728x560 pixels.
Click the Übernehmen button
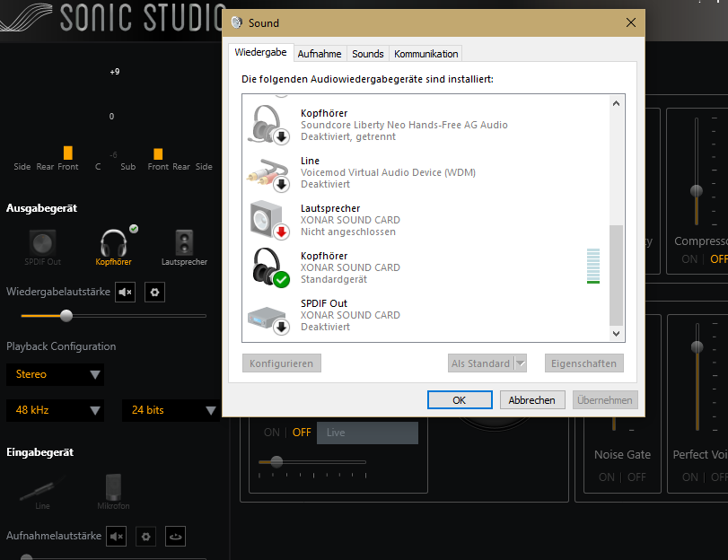[x=605, y=400]
